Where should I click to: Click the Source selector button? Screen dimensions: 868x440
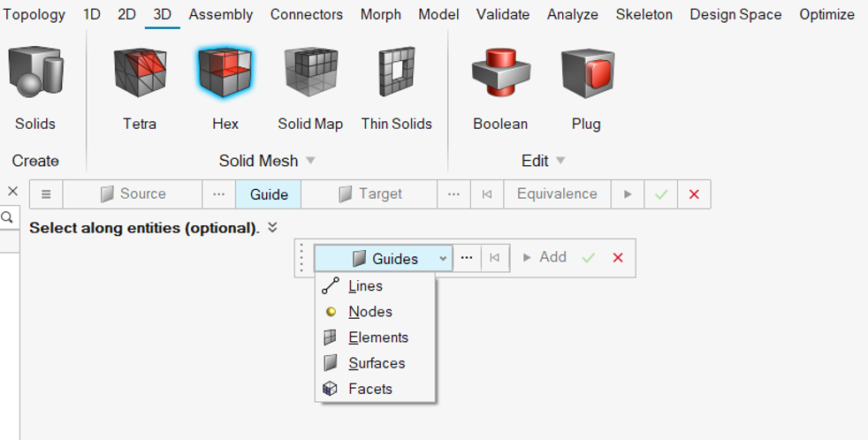pyautogui.click(x=133, y=194)
